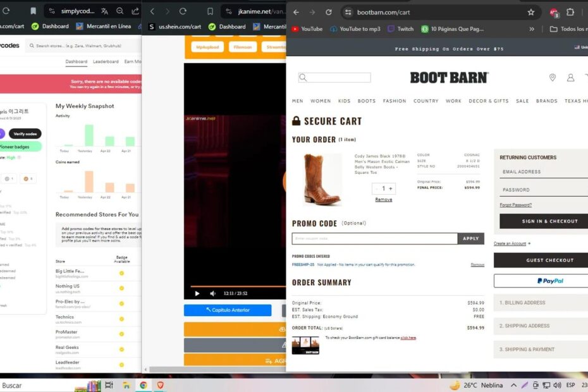Reload the jkanime browser window

tap(183, 11)
